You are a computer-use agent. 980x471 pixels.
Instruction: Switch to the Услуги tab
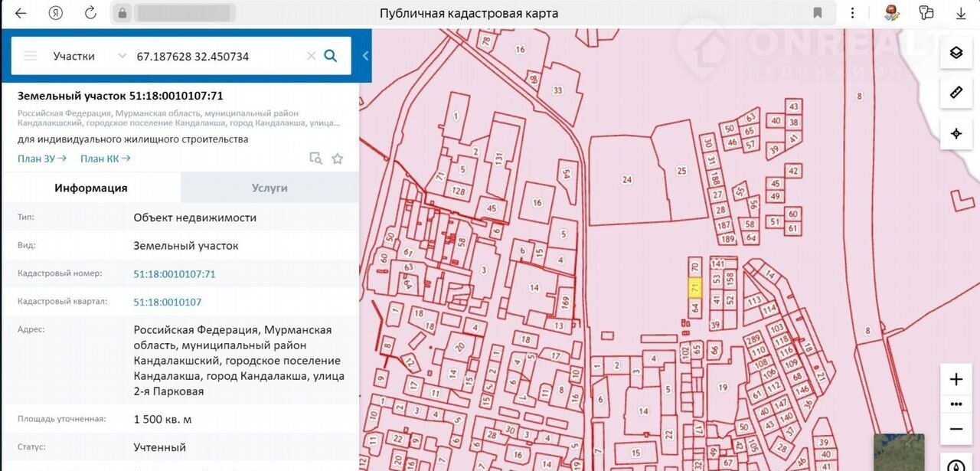pos(269,188)
